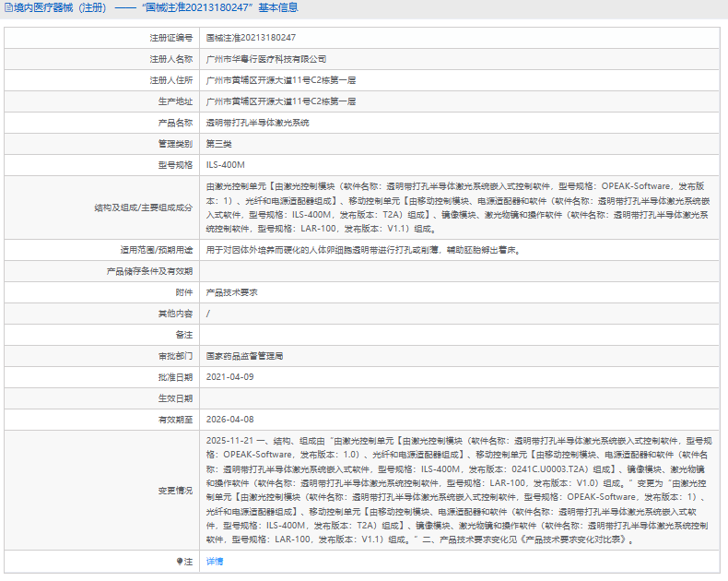Click the document icon in the page header
Image resolution: width=728 pixels, height=581 pixels.
[9, 8]
